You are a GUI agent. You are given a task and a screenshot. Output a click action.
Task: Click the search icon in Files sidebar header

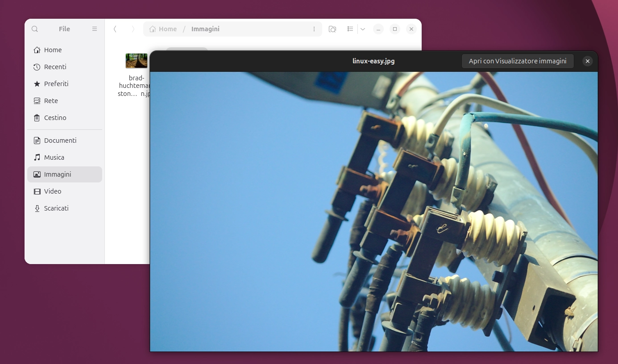(35, 29)
